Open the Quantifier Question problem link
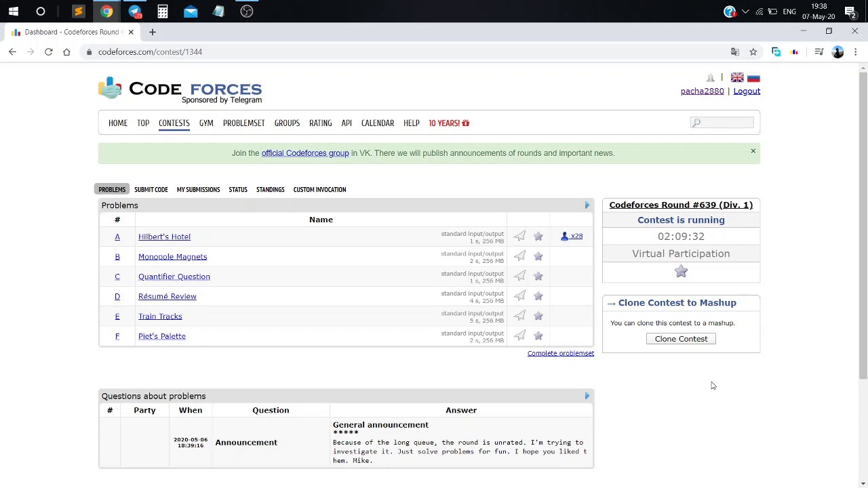The image size is (868, 488). 174,277
